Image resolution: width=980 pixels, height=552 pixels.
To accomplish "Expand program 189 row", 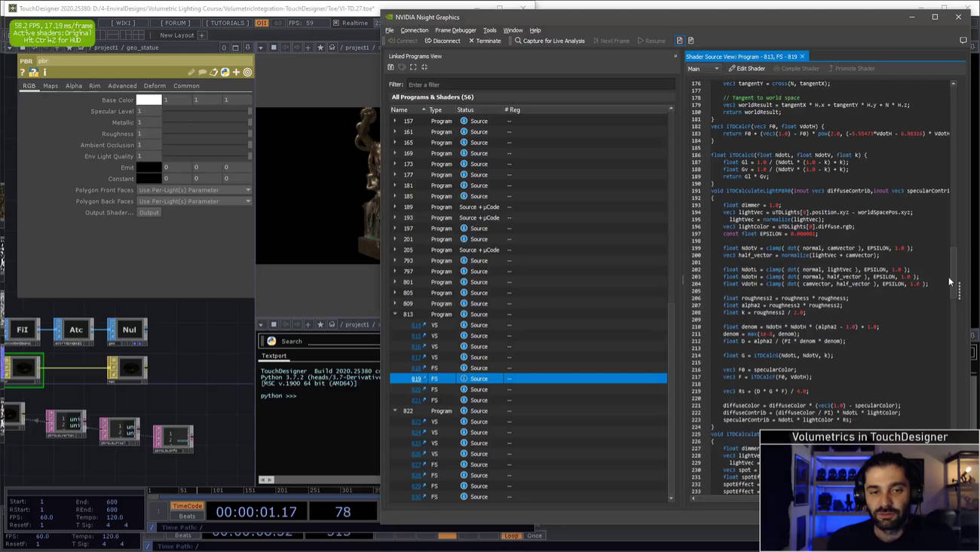I will click(395, 207).
